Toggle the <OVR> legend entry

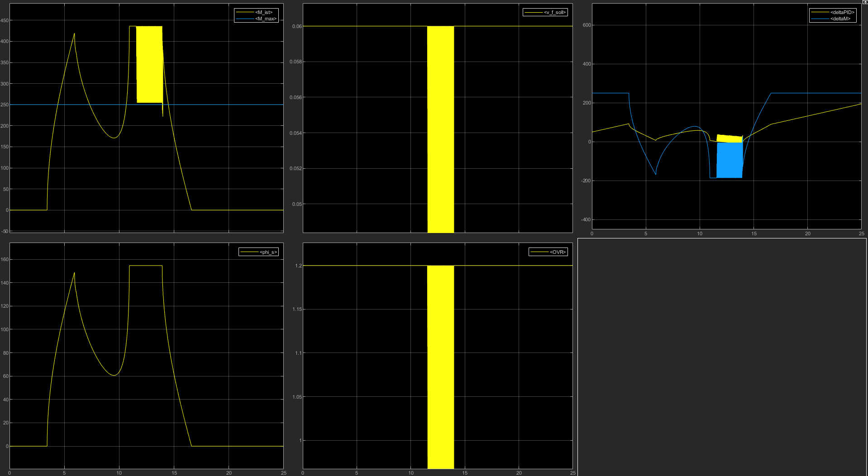coord(557,252)
